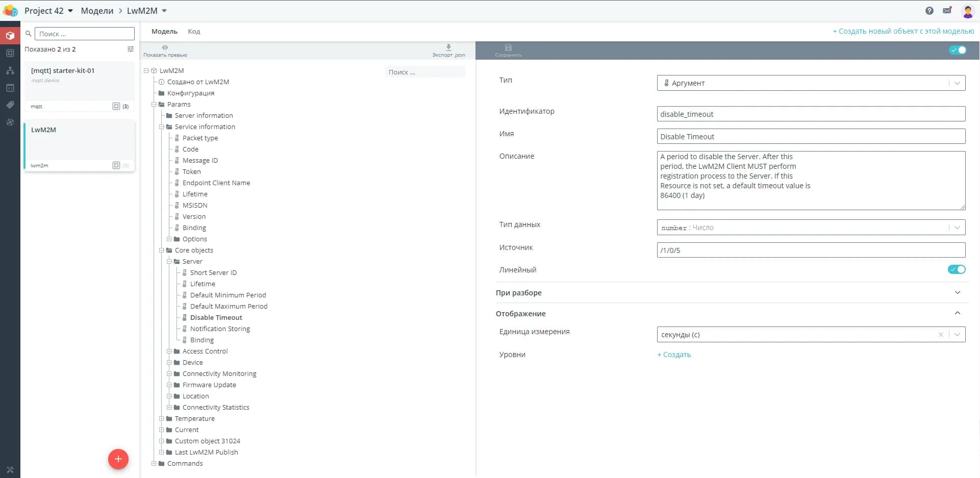Click the Export json download icon
980x478 pixels.
448,47
